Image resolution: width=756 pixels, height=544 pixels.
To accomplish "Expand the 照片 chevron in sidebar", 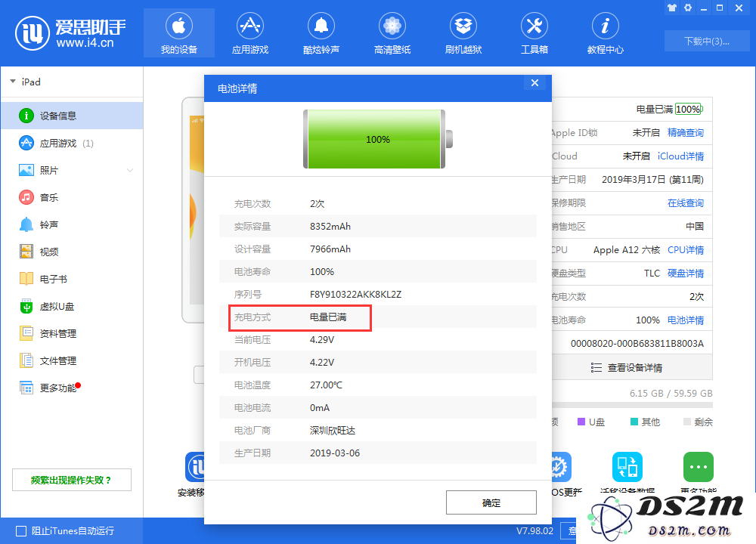I will 130,170.
